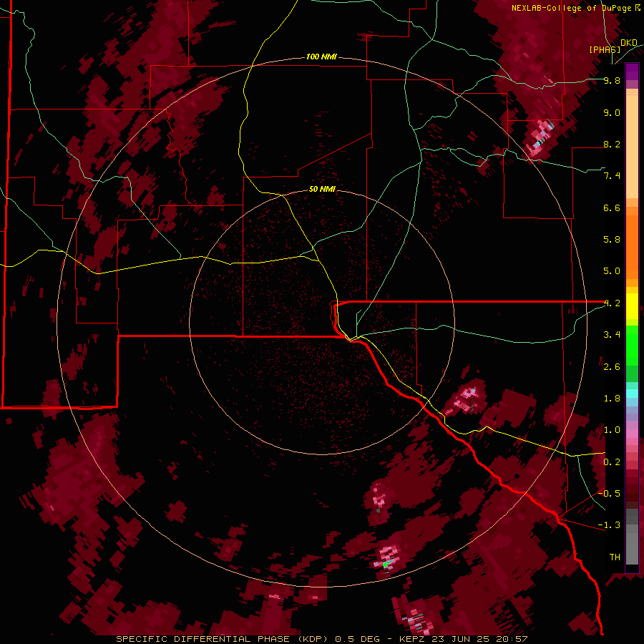The width and height of the screenshot is (644, 644).
Task: Click the DKD label above the color scale
Action: (629, 43)
